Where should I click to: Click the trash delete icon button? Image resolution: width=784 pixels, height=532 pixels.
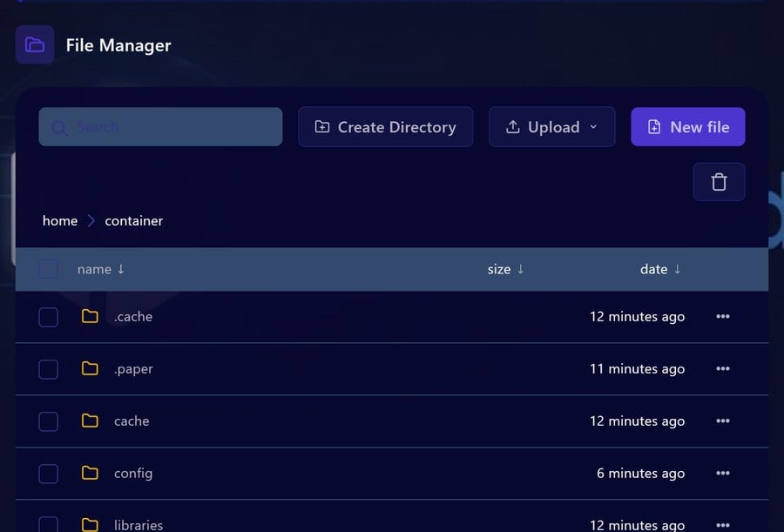[x=719, y=182]
